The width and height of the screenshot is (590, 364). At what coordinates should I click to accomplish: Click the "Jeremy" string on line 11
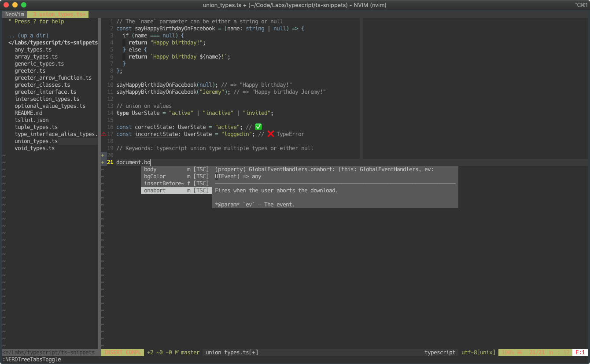pyautogui.click(x=214, y=92)
